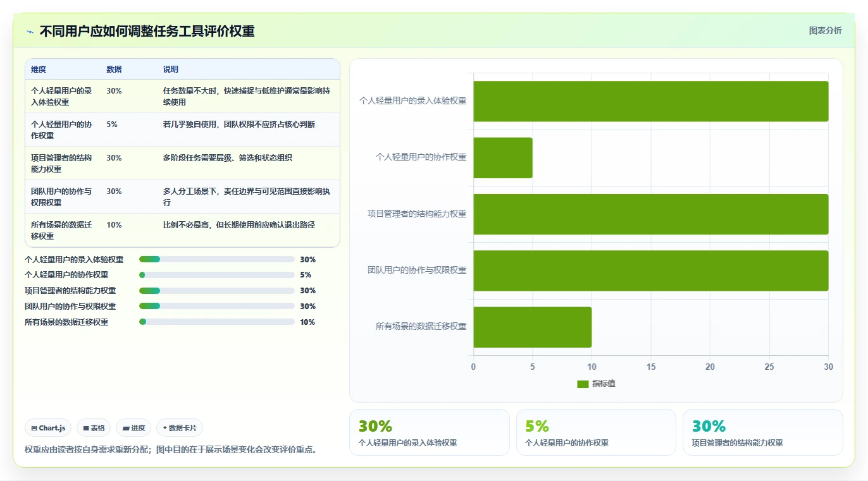Click the chart bar for 所有场景的数据迁移权重
This screenshot has width=868, height=481.
(x=533, y=327)
